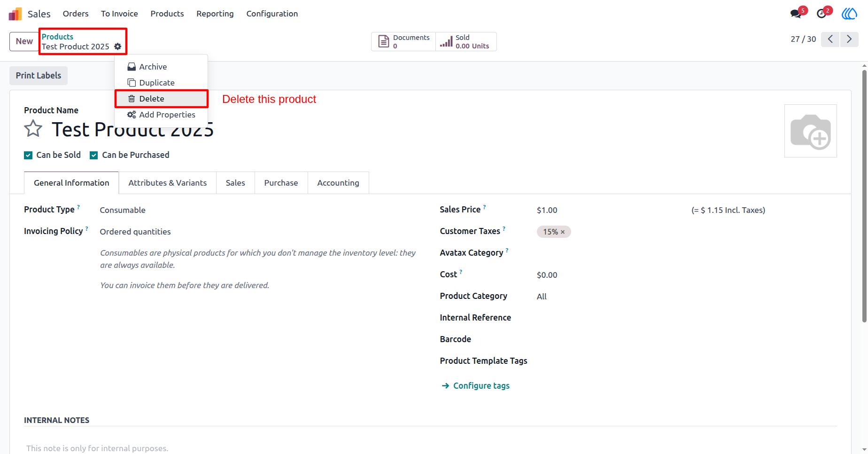868x454 pixels.
Task: Click the gear icon next to Test Product 2025
Action: coord(118,47)
